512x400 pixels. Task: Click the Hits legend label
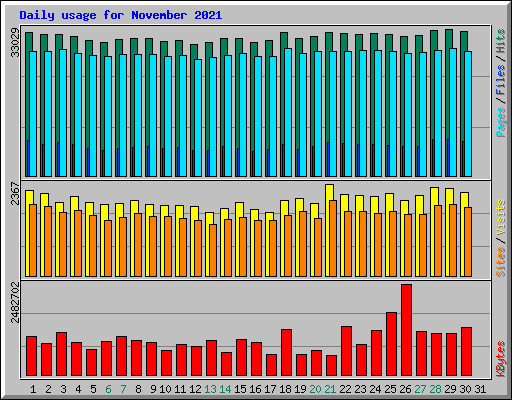click(x=501, y=41)
